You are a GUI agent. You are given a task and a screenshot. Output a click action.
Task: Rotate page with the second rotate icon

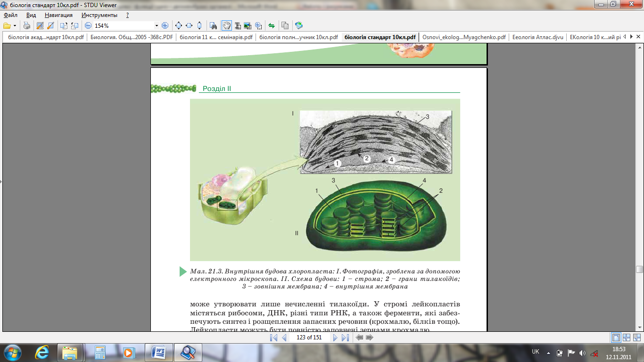click(74, 25)
